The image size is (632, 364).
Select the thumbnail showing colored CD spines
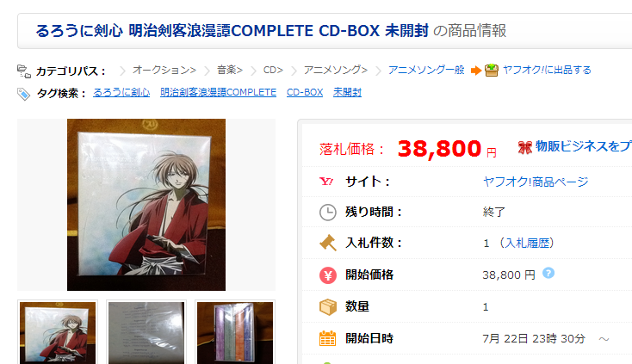pyautogui.click(x=235, y=333)
